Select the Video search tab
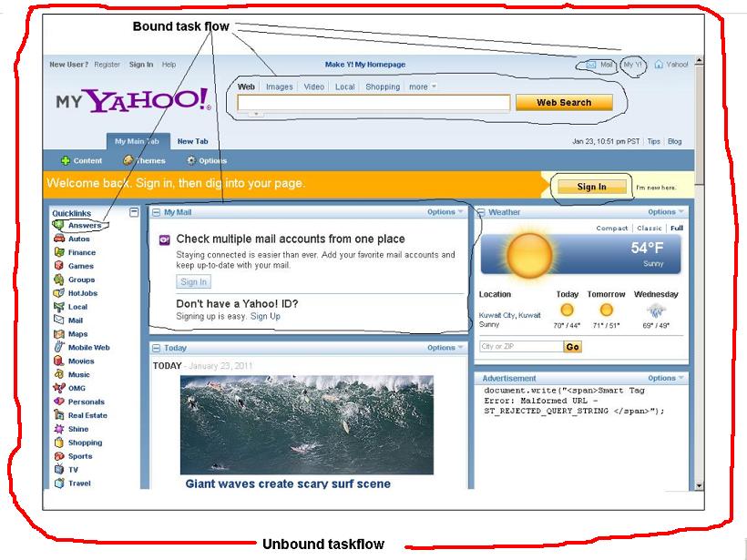The height and width of the screenshot is (560, 747). [x=314, y=87]
